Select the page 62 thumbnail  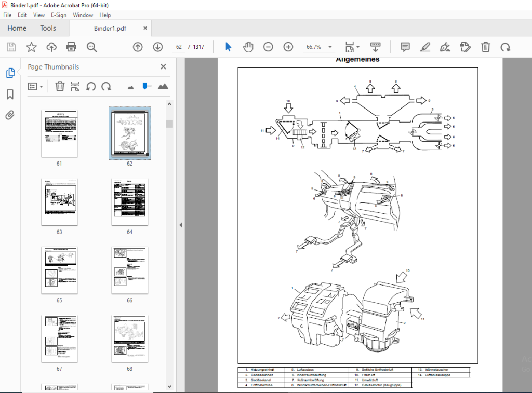coord(129,133)
